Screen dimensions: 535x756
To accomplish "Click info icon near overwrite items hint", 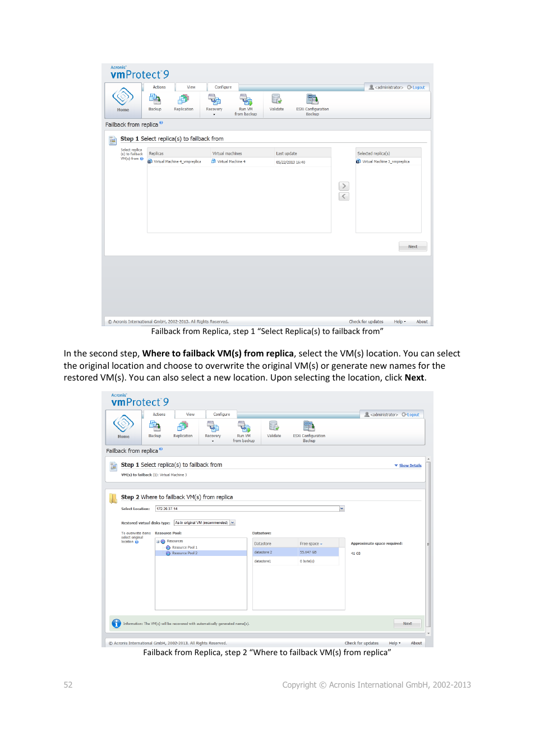I will pos(136,542).
